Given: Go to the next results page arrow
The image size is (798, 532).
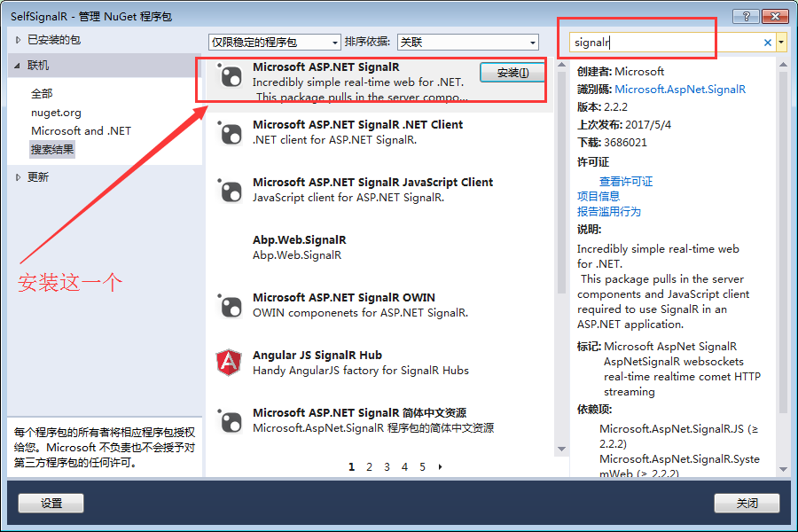Looking at the screenshot, I should click(x=440, y=467).
